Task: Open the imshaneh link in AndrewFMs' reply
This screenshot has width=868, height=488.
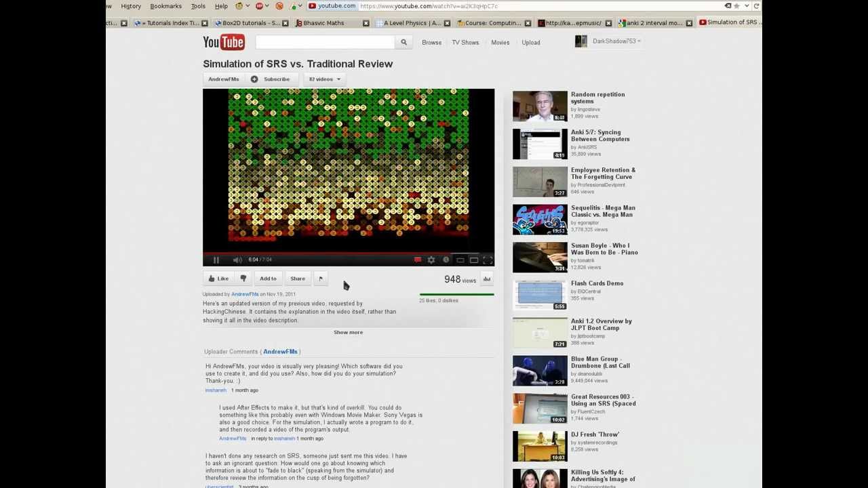Action: coord(284,439)
